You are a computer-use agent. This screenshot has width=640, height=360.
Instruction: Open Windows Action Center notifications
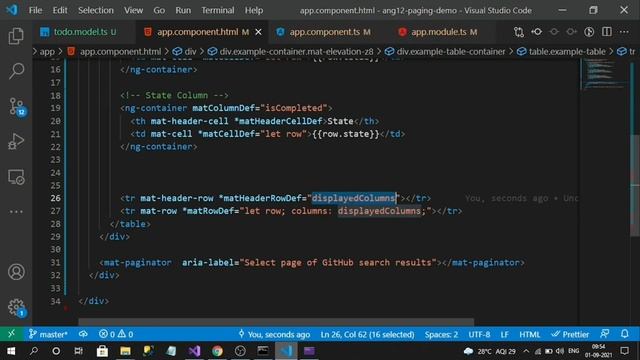coord(624,351)
